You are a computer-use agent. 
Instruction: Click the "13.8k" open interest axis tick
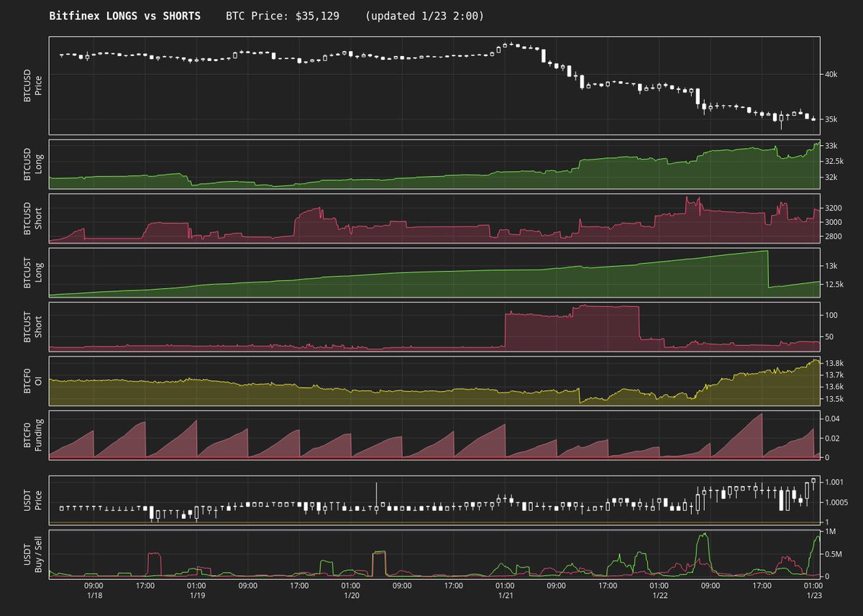[x=835, y=363]
